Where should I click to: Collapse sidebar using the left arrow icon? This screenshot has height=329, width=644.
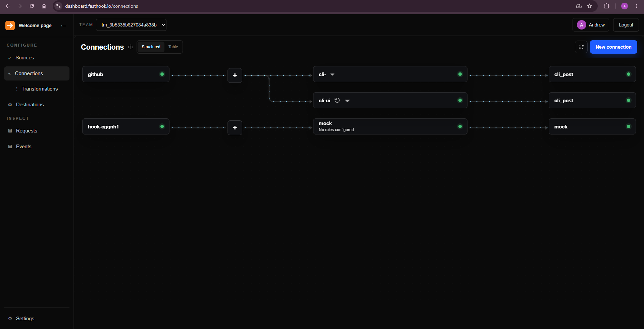pyautogui.click(x=63, y=25)
